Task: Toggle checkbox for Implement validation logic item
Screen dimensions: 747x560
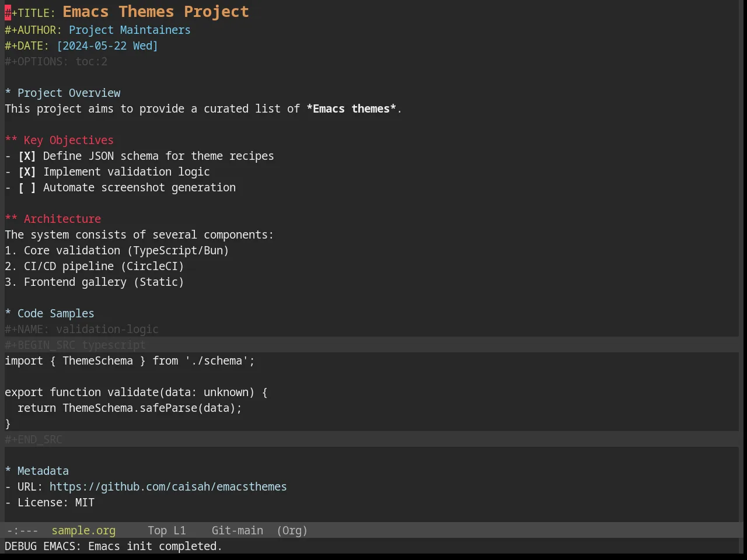Action: [27, 172]
